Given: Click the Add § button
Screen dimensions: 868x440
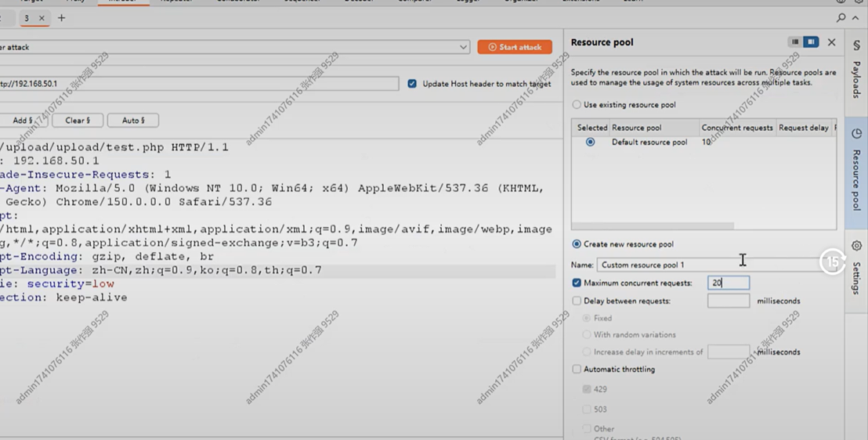Looking at the screenshot, I should (x=24, y=120).
